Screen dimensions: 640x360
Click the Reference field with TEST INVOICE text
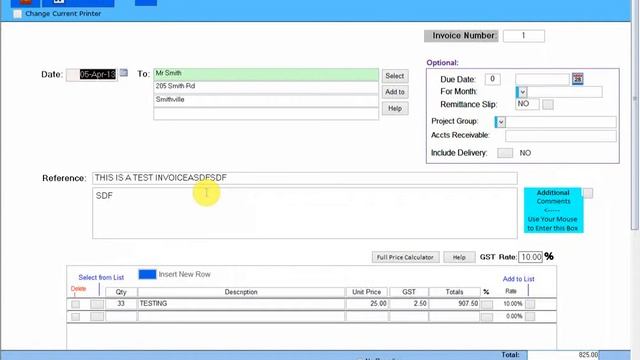(305, 178)
